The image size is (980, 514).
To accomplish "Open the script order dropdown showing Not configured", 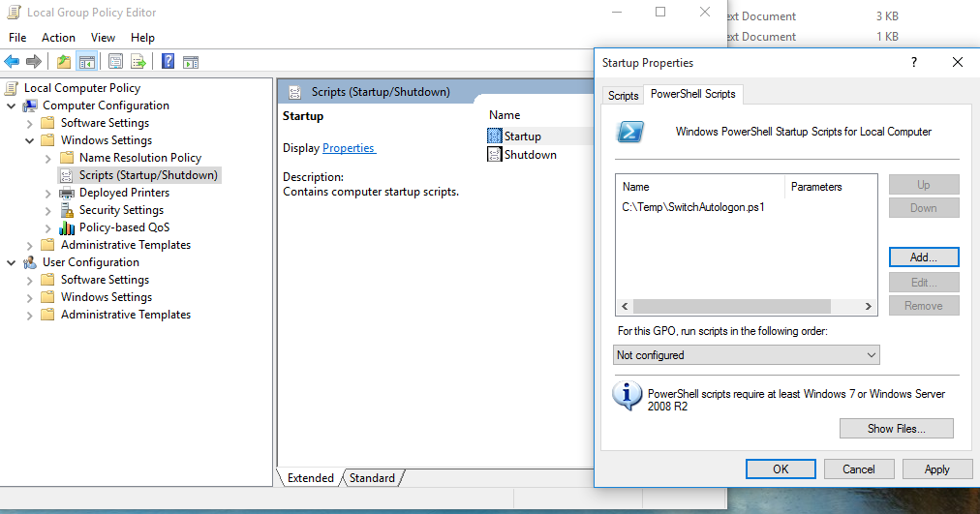I will pos(747,354).
